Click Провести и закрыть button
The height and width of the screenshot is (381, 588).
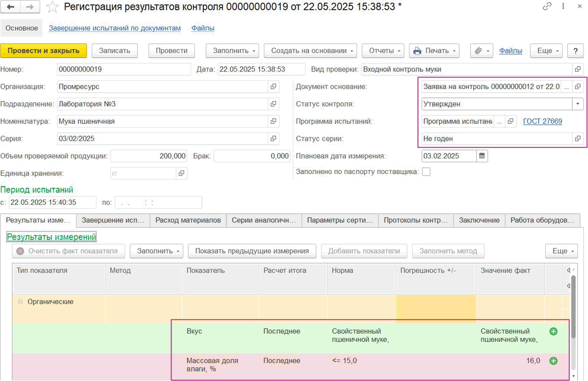coord(44,51)
